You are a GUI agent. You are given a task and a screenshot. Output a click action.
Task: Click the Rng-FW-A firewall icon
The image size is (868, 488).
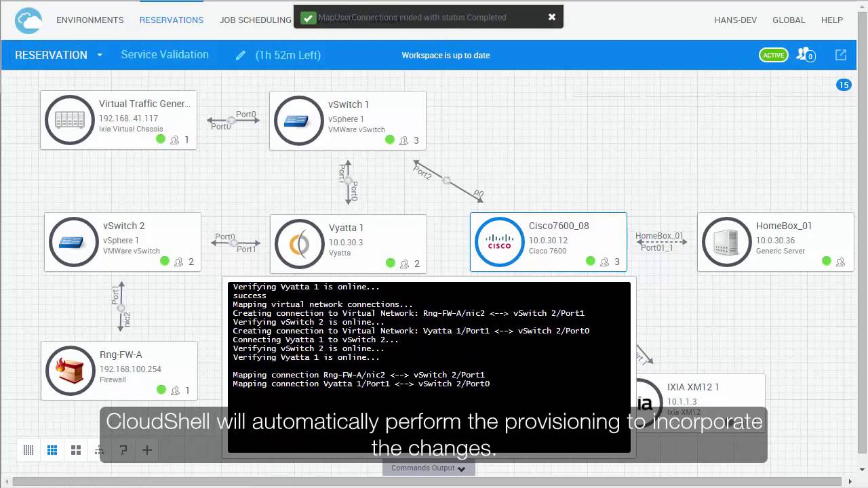pos(71,371)
